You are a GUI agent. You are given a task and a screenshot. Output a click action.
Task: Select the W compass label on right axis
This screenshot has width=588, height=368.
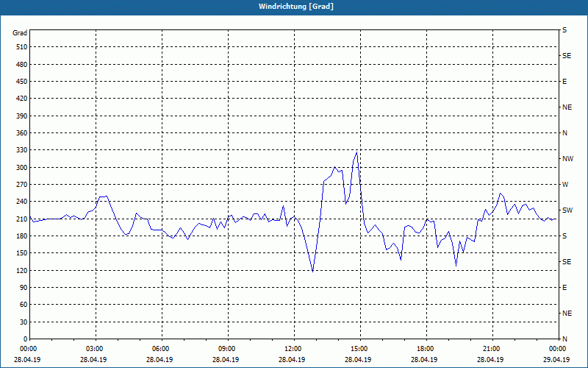[x=565, y=185]
